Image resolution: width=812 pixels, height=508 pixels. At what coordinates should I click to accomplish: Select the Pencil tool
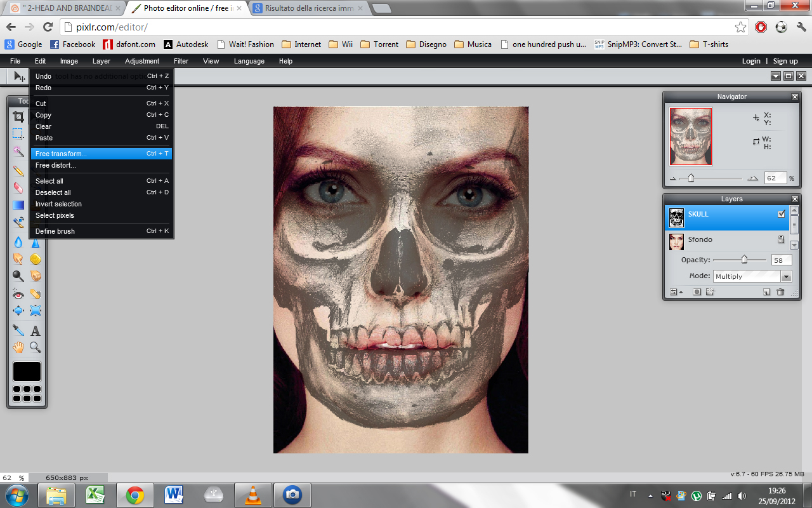click(18, 171)
